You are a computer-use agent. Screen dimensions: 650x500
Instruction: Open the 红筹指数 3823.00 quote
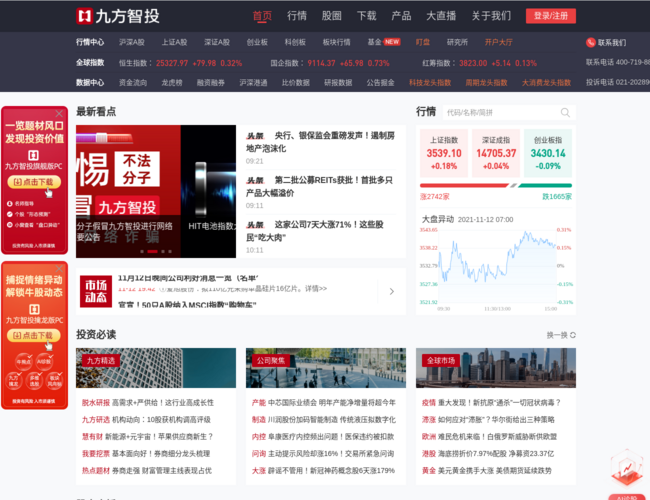[480, 63]
